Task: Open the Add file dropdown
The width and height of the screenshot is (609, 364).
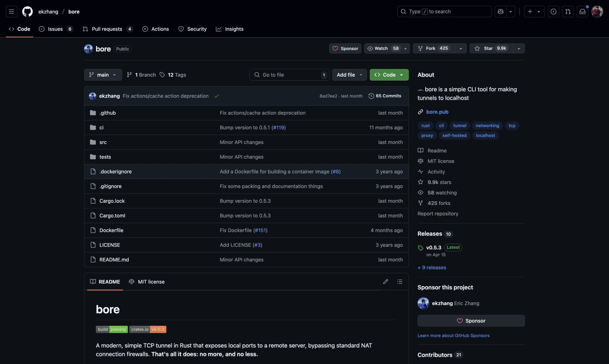Action: (x=349, y=75)
